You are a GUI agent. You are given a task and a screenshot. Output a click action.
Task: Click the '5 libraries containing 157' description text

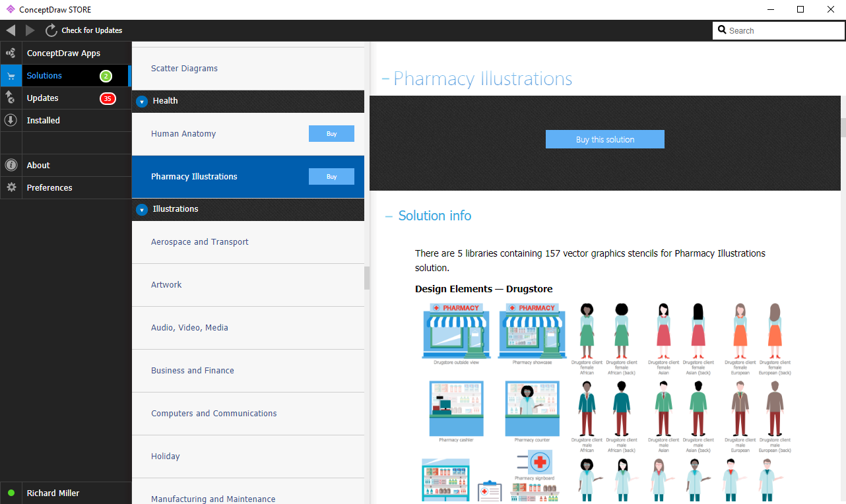(x=590, y=261)
